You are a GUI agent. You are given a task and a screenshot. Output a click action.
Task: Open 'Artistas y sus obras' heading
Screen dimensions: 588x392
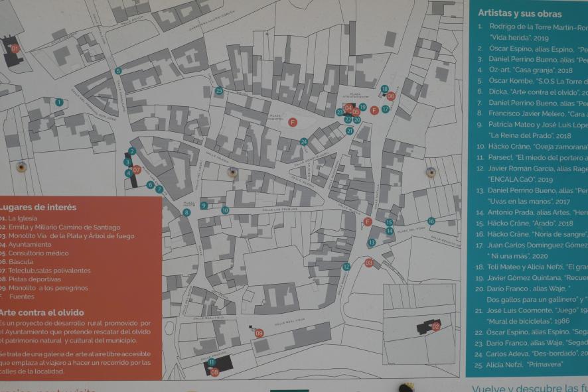[x=520, y=14]
